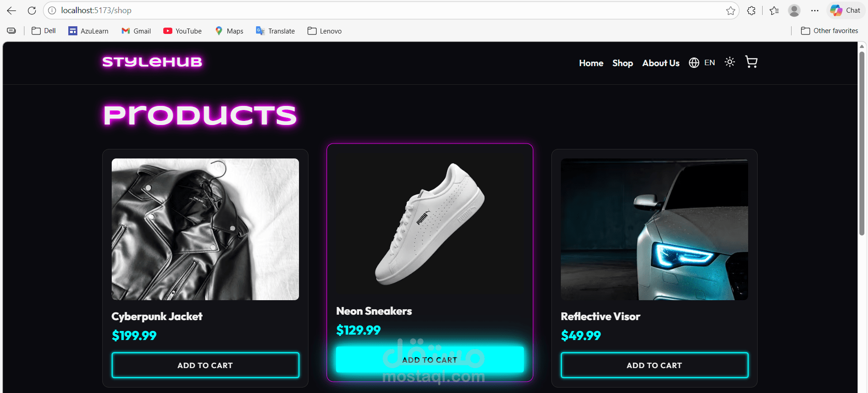Image resolution: width=868 pixels, height=393 pixels.
Task: Open the EN language selector
Action: click(702, 62)
